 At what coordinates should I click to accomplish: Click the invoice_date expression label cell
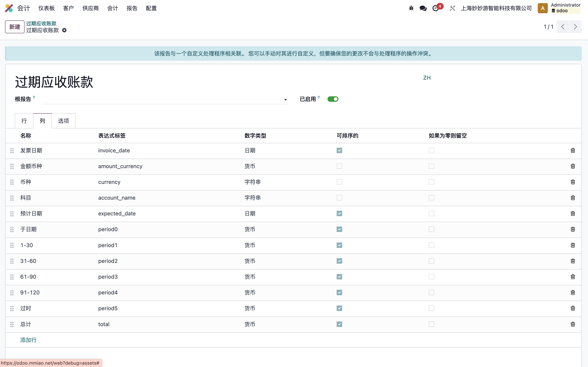click(x=114, y=150)
